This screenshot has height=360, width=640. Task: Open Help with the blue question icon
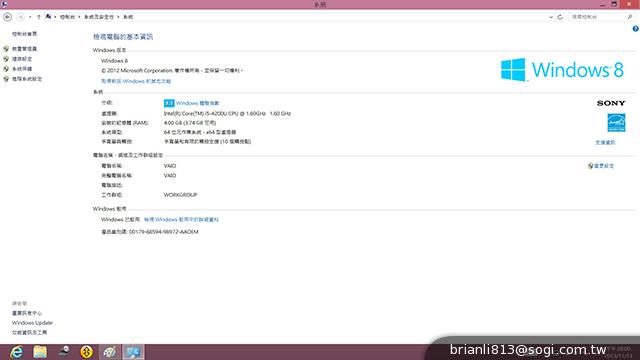click(636, 29)
